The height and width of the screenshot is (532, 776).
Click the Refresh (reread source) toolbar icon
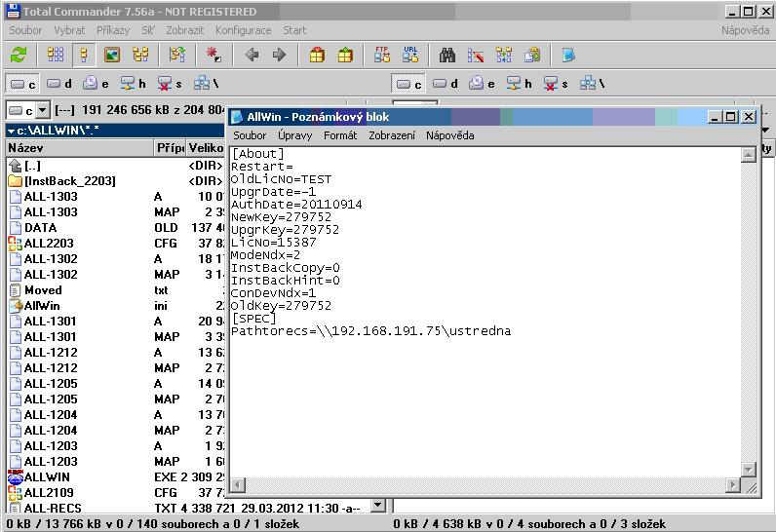[x=19, y=55]
